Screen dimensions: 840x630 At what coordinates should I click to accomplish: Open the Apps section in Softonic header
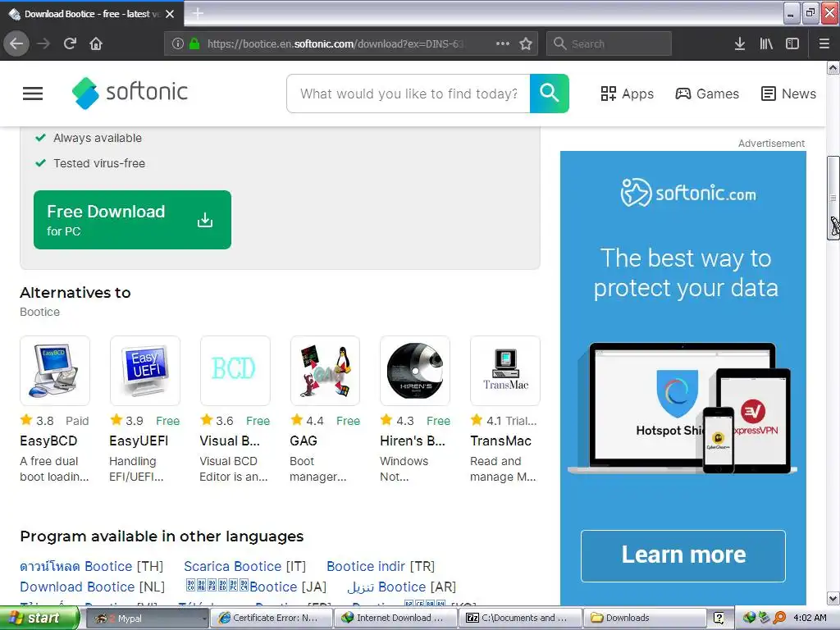627,94
